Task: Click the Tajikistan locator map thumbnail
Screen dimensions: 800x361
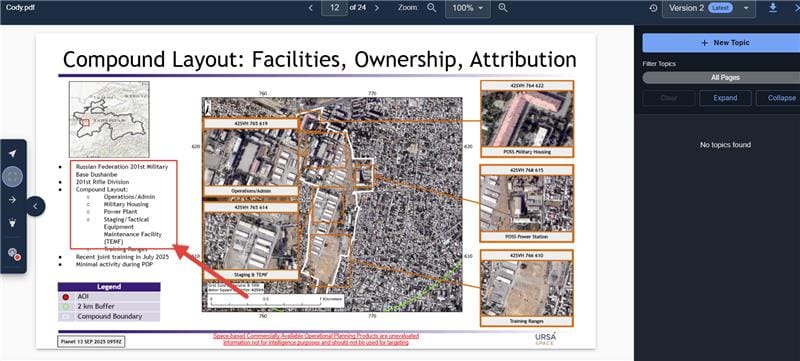Action: [x=109, y=119]
